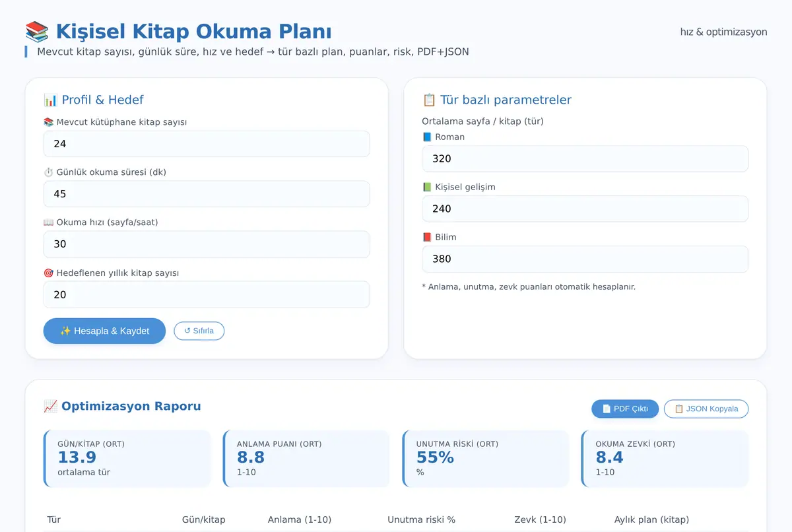The height and width of the screenshot is (532, 792).
Task: Click the Zevk (1-10) column header
Action: click(540, 519)
